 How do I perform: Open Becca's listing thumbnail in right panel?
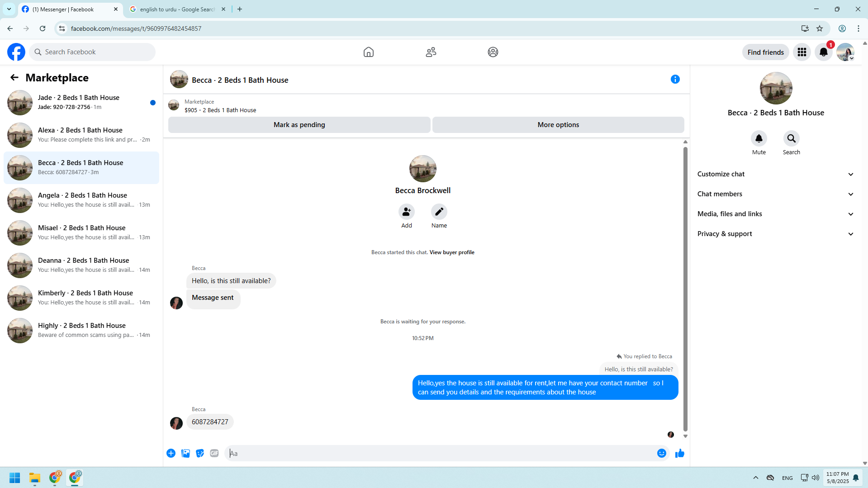[x=776, y=88]
